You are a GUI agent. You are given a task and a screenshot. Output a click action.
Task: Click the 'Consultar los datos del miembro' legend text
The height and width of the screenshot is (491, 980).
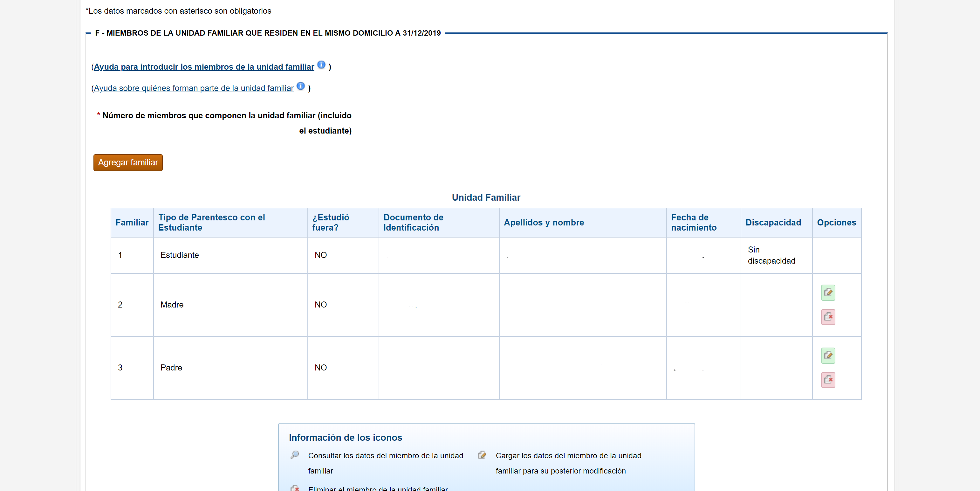tap(385, 463)
